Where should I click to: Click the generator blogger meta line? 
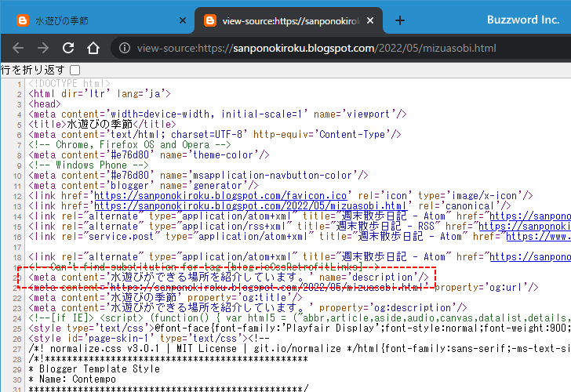[x=144, y=186]
